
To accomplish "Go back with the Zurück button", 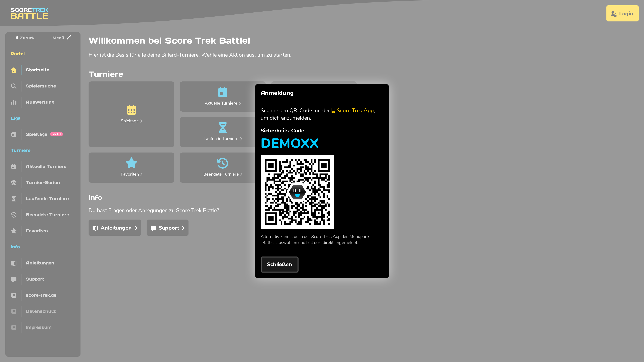I will coord(24,38).
